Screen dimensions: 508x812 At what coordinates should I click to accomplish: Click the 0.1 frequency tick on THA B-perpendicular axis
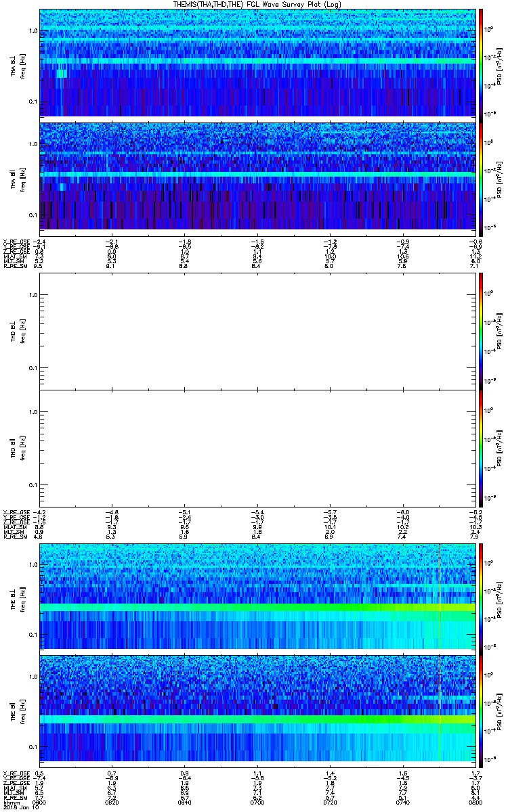point(33,101)
